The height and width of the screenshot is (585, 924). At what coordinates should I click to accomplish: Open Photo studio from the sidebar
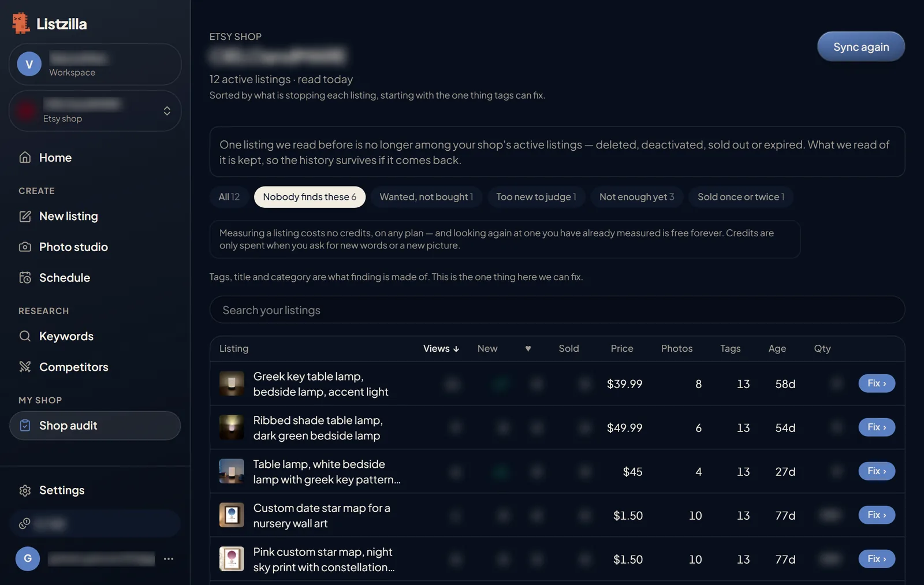click(95, 247)
